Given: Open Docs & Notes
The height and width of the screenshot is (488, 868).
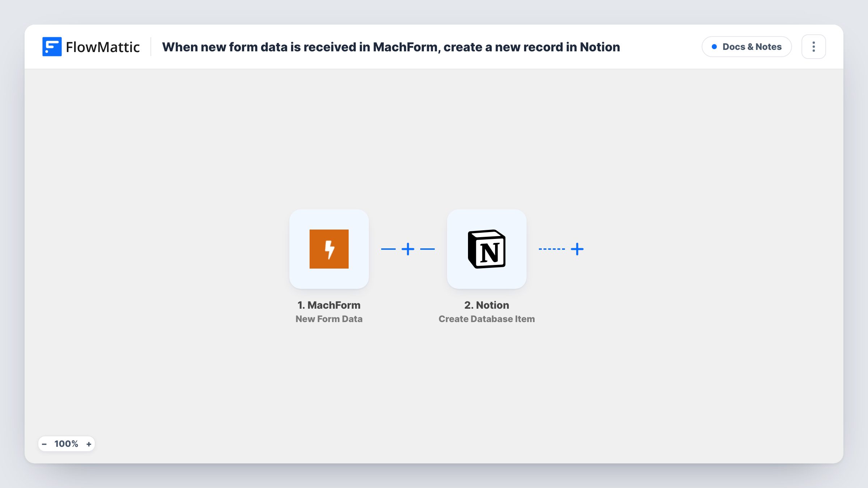Looking at the screenshot, I should click(746, 47).
